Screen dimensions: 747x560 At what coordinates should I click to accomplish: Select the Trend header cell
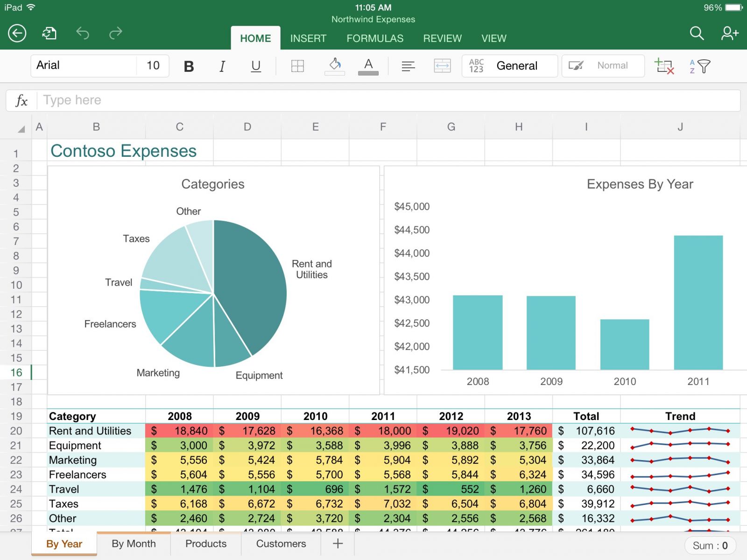click(x=680, y=416)
